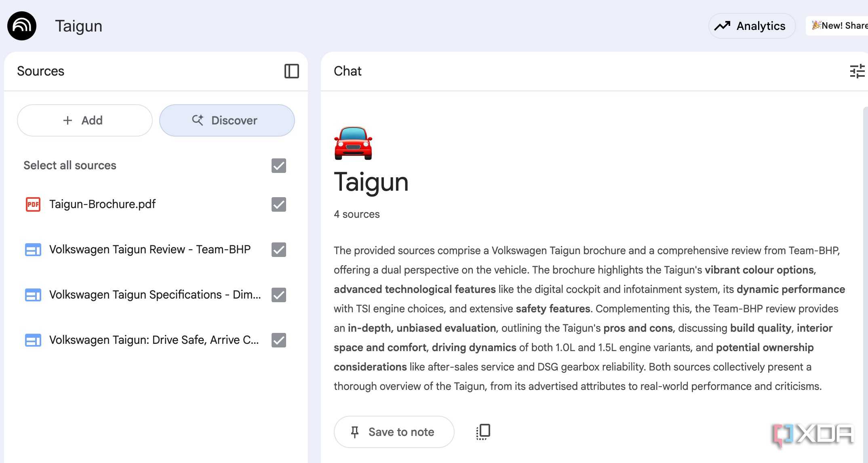Click the '4 sources' label
868x463 pixels.
[x=357, y=214]
